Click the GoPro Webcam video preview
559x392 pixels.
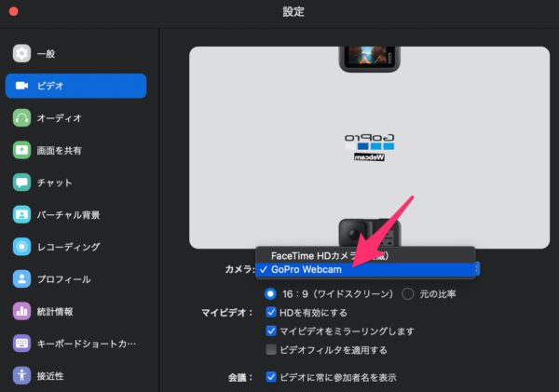369,147
